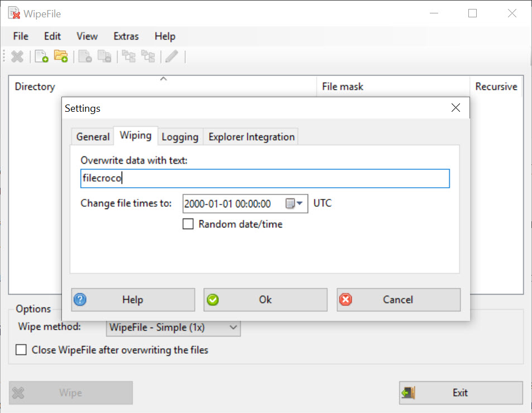Expand the date picker dropdown arrow

coord(299,203)
